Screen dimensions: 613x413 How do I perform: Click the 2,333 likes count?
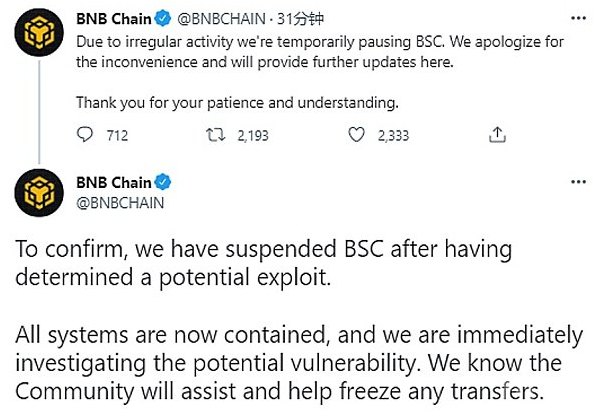(x=393, y=136)
